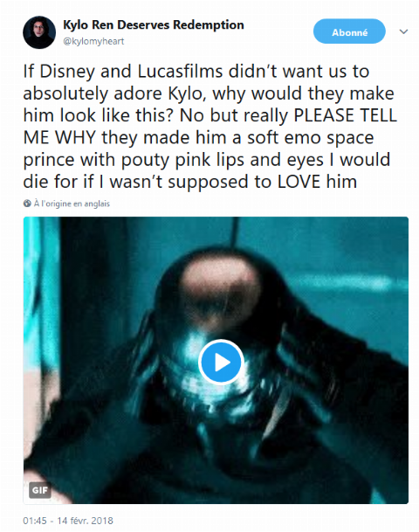Open the tweet options chevron menu

tap(403, 32)
